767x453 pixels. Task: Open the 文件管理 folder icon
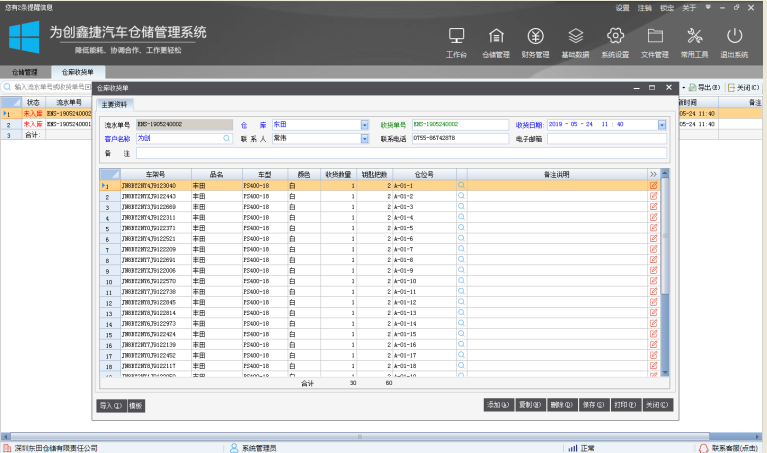pyautogui.click(x=655, y=36)
